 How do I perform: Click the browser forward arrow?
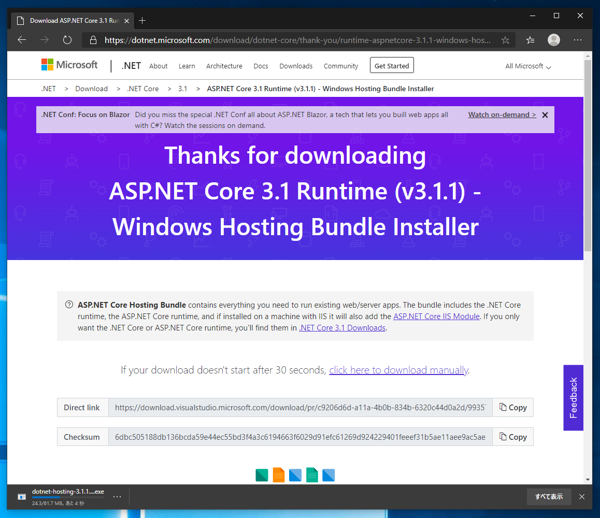(x=44, y=40)
